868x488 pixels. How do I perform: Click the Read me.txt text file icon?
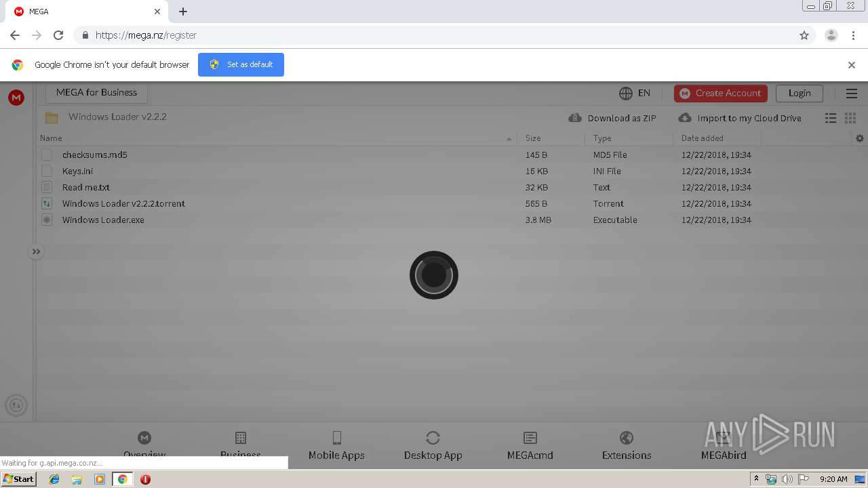coord(47,187)
